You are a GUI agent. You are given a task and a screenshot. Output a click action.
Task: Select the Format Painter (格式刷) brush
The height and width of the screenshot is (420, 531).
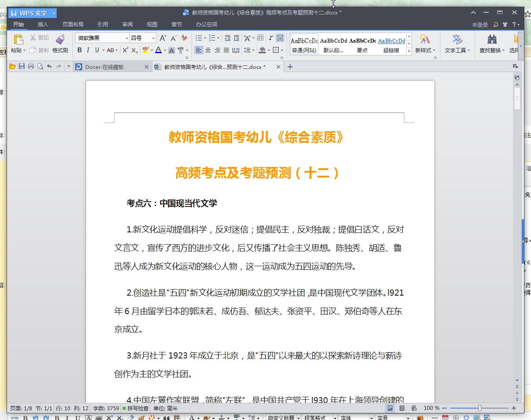pyautogui.click(x=60, y=44)
